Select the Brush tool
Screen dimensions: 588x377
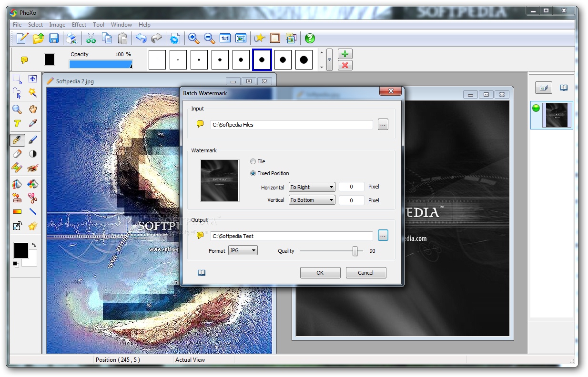(x=32, y=140)
